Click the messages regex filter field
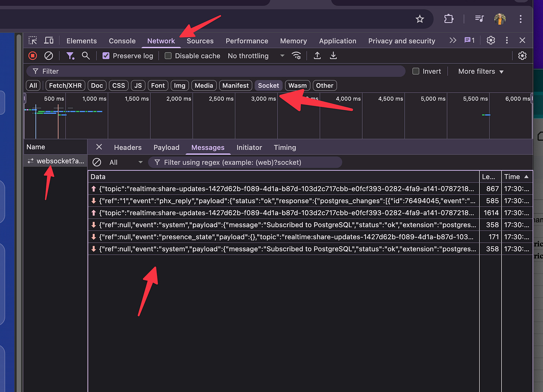The height and width of the screenshot is (392, 543). [245, 162]
